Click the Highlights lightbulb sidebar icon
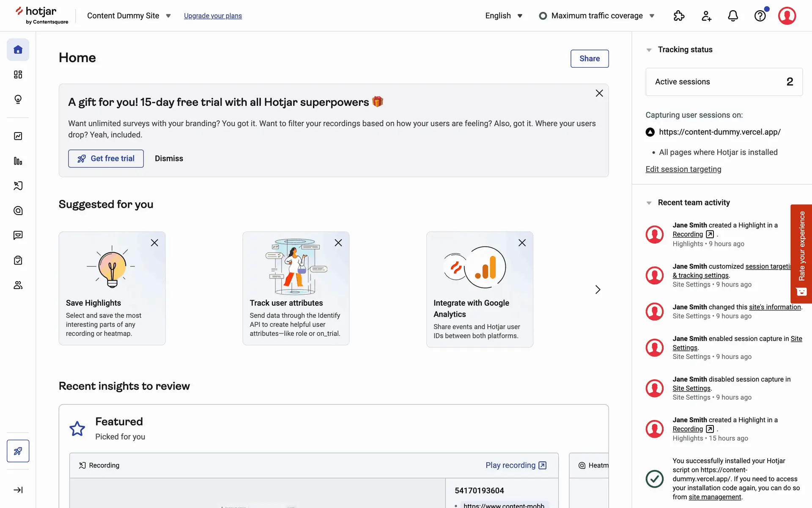 point(18,99)
